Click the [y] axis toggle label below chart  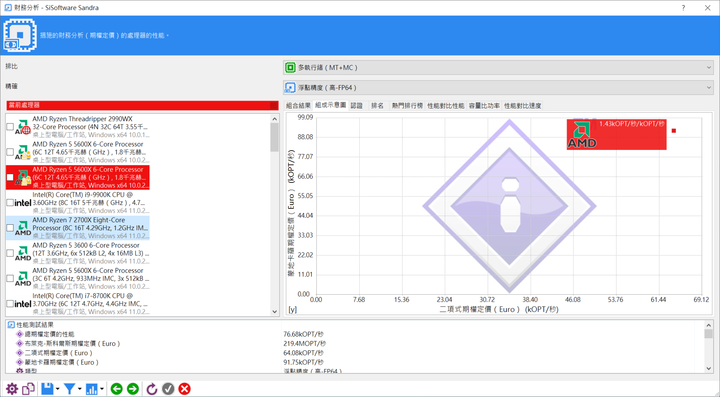[292, 309]
